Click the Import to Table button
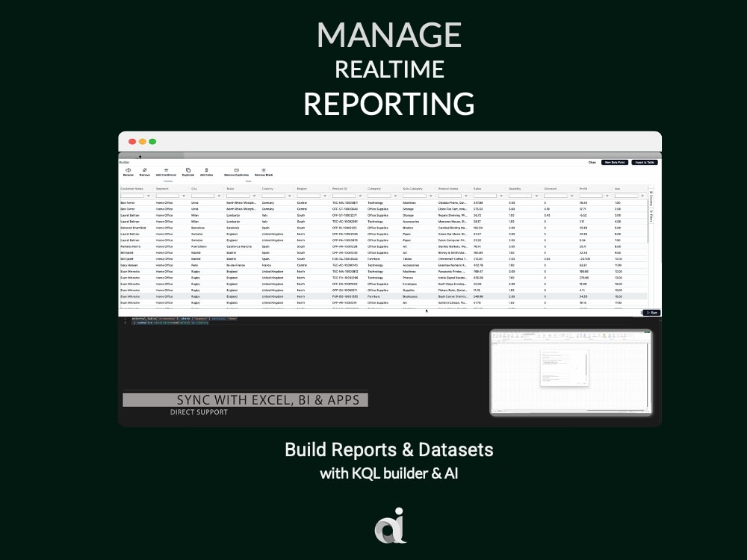The height and width of the screenshot is (560, 747). (645, 162)
